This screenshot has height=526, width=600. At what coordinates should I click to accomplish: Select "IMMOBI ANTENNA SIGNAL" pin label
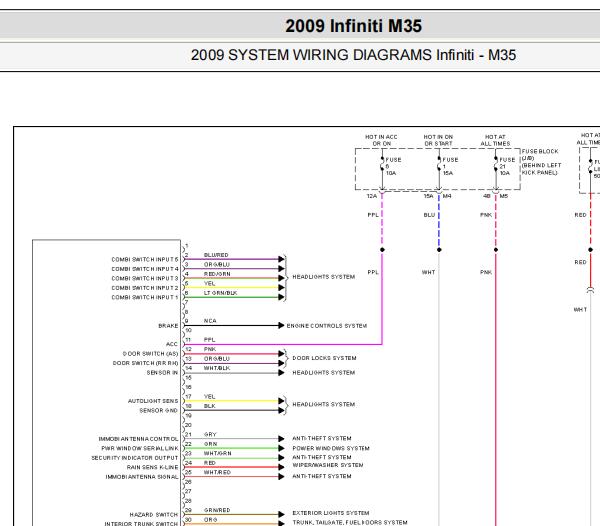coord(142,477)
